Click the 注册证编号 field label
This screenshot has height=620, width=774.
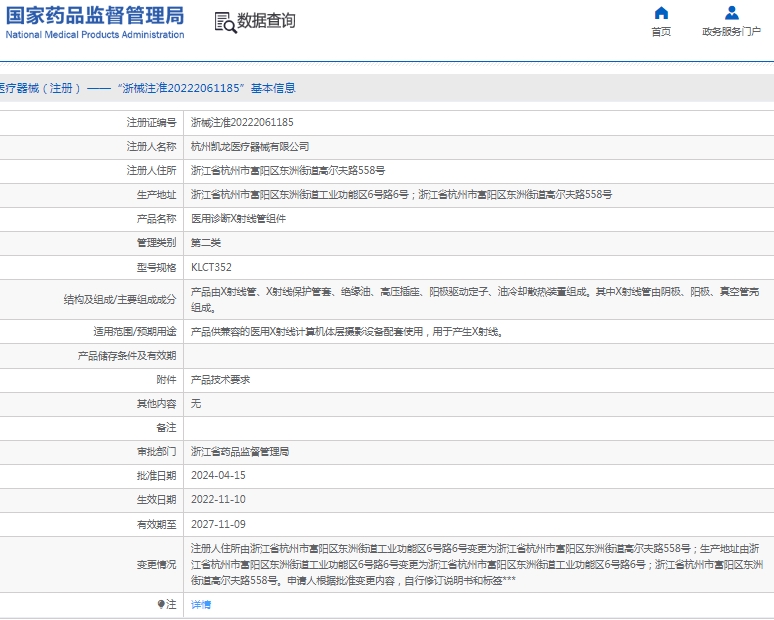(x=152, y=122)
